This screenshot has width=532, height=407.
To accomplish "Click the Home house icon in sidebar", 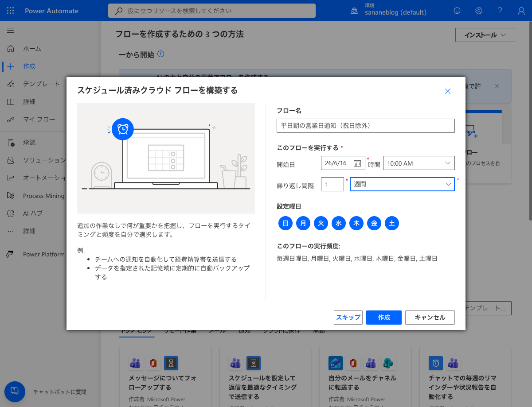I will [x=11, y=48].
